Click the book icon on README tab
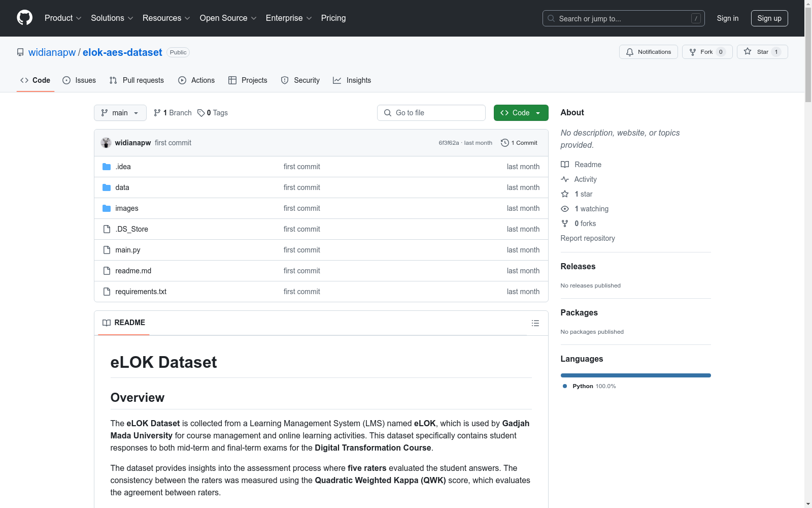 pyautogui.click(x=107, y=323)
